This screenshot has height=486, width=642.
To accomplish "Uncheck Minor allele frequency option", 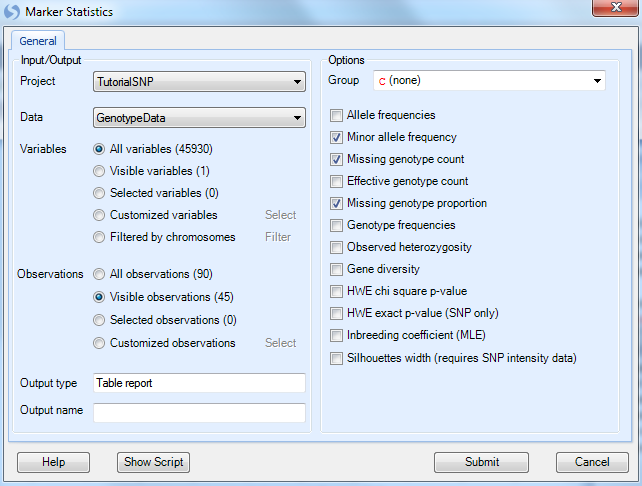I will pos(336,138).
